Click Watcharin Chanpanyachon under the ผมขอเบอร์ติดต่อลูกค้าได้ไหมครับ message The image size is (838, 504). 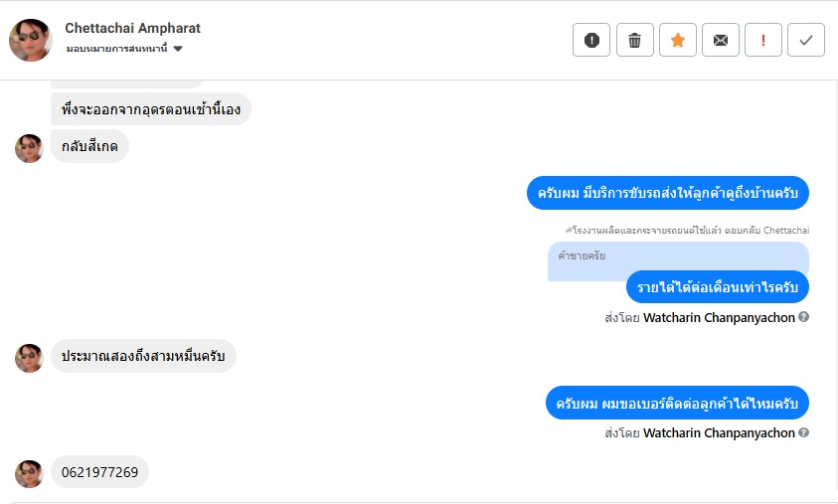pyautogui.click(x=719, y=433)
